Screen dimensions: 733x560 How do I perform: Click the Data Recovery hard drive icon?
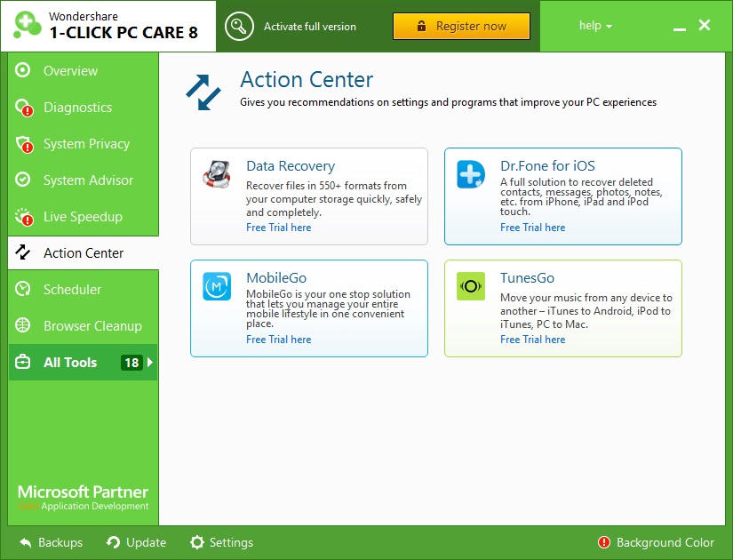(x=217, y=174)
